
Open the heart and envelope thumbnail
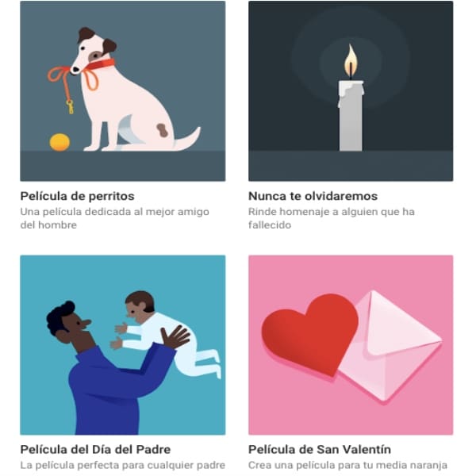[351, 345]
